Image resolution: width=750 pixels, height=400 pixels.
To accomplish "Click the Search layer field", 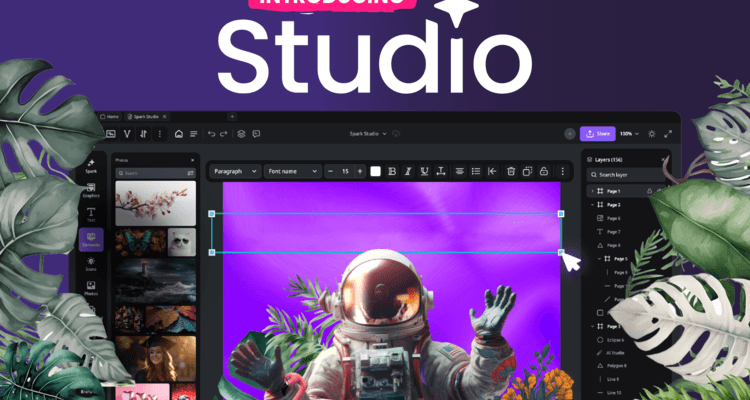I will click(x=626, y=175).
